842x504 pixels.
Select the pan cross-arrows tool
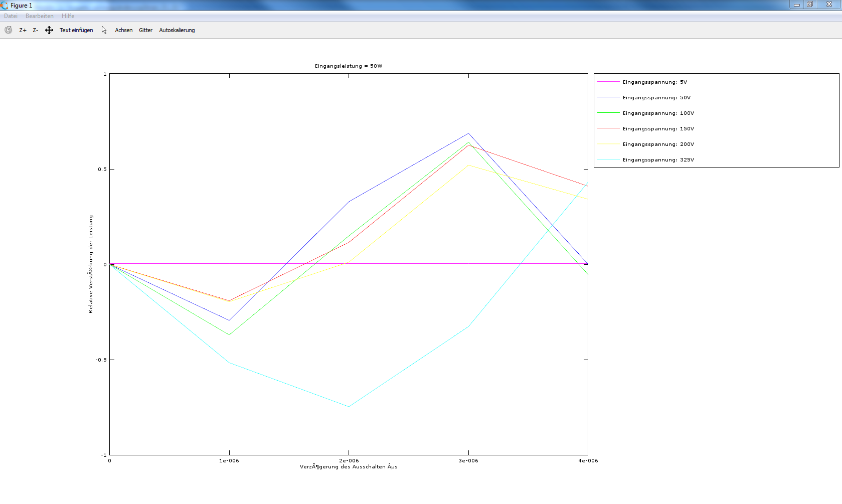pos(49,30)
